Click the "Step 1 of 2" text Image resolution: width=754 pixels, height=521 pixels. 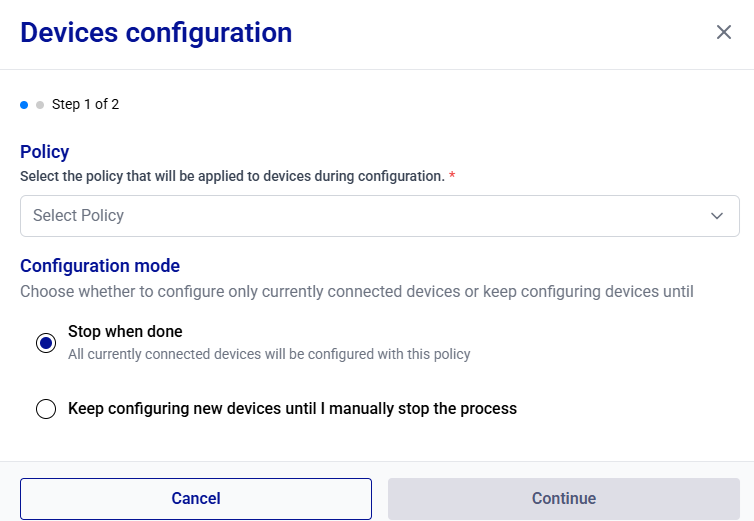[x=85, y=104]
